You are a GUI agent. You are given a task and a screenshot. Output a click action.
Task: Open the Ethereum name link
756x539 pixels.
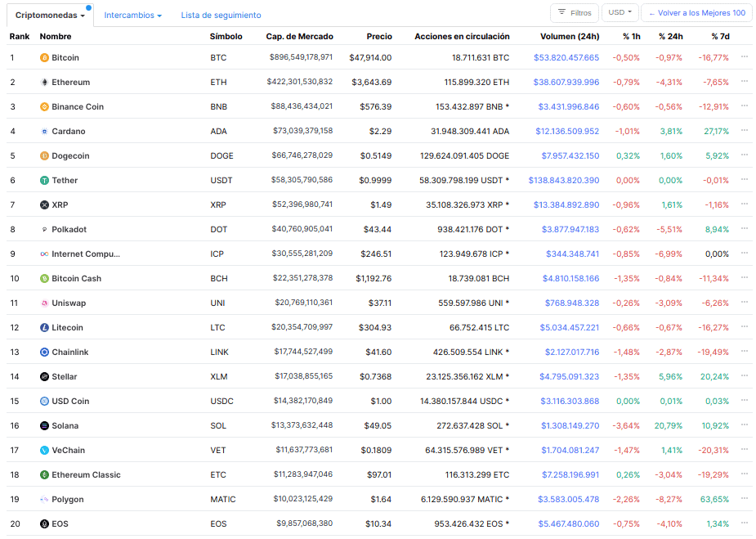[71, 83]
